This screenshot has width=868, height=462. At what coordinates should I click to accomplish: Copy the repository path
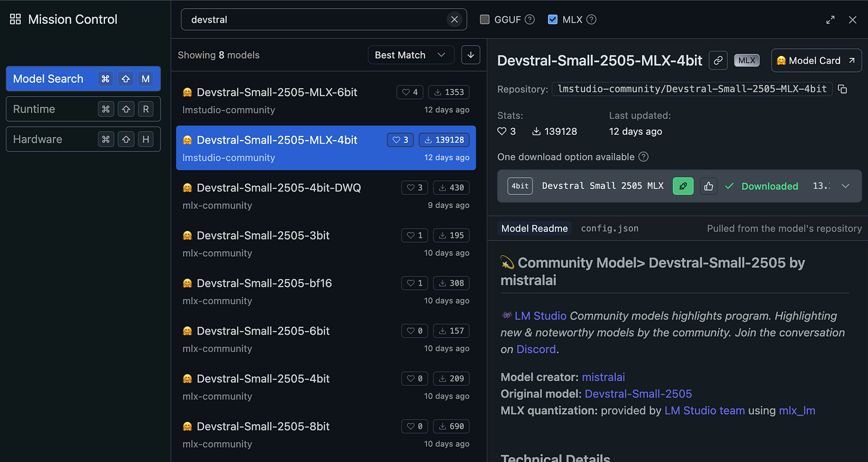point(842,89)
